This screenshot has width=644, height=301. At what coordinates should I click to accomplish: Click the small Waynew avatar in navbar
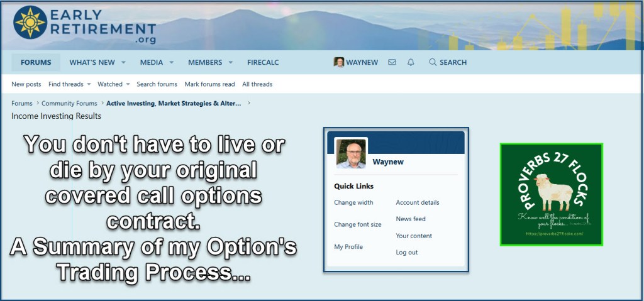tap(339, 62)
